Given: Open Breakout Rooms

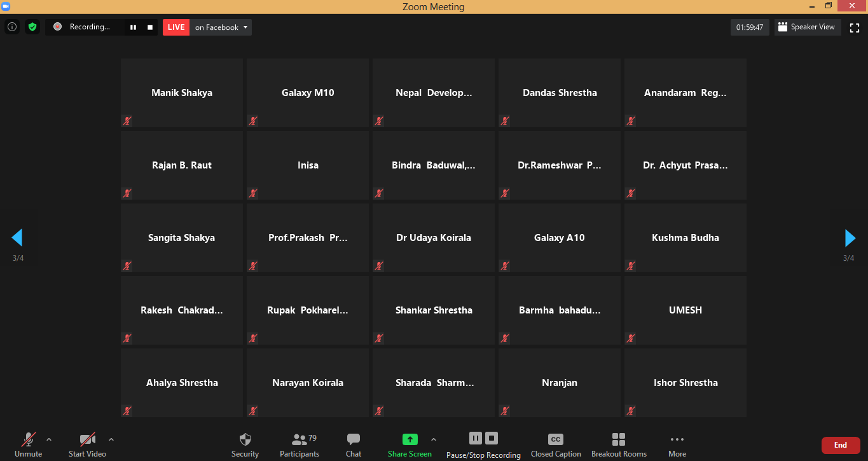Looking at the screenshot, I should (x=619, y=445).
